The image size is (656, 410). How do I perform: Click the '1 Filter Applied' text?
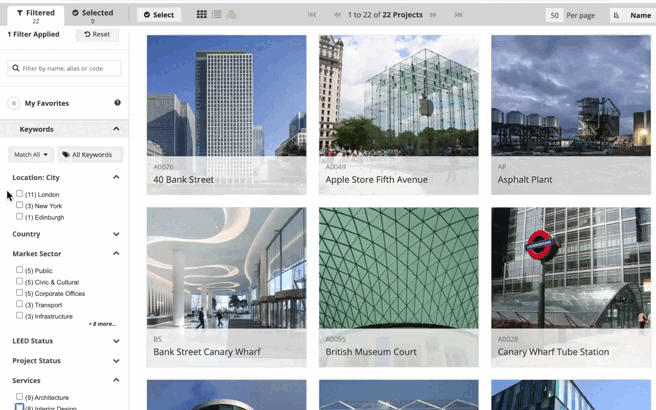(x=33, y=34)
